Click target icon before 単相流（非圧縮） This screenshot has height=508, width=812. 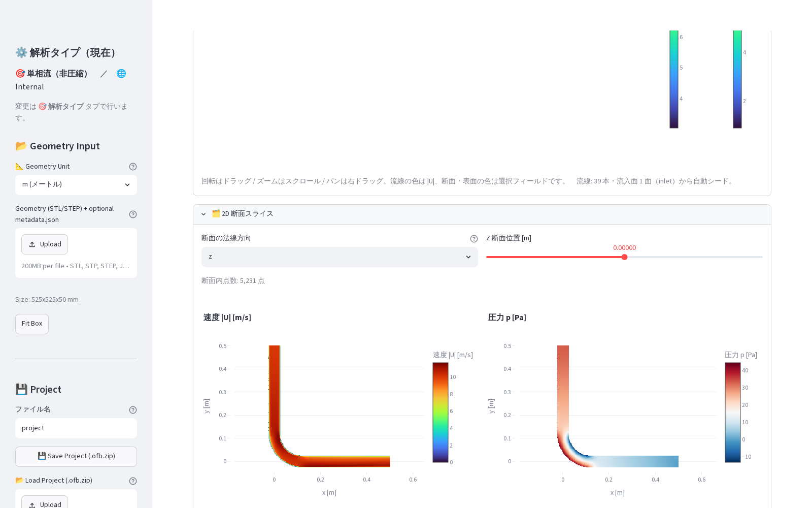pyautogui.click(x=20, y=74)
